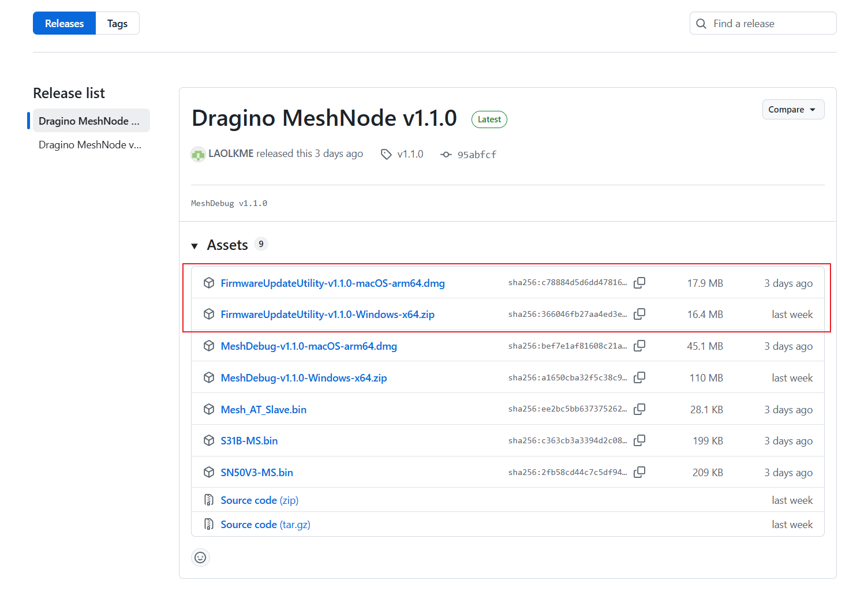Download FirmwareUpdateUtility-v1.1.0-macOS-arm64.dmg
Image resolution: width=868 pixels, height=591 pixels.
tap(332, 283)
